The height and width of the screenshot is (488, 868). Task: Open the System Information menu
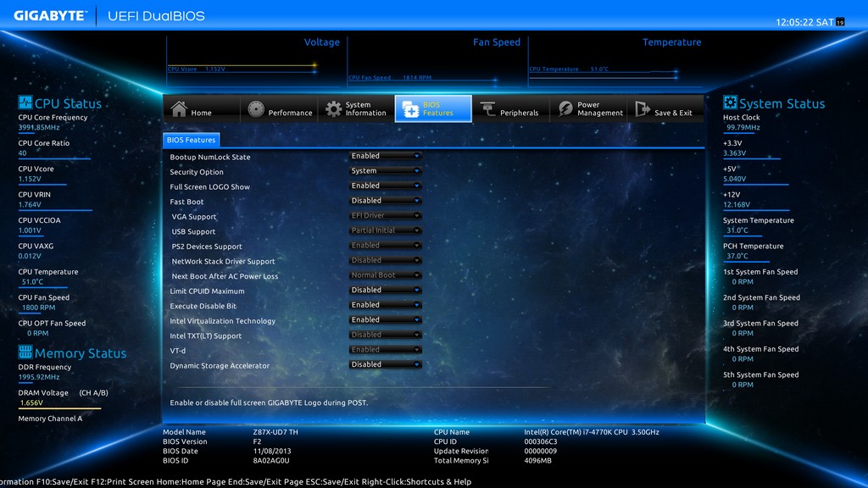point(357,108)
